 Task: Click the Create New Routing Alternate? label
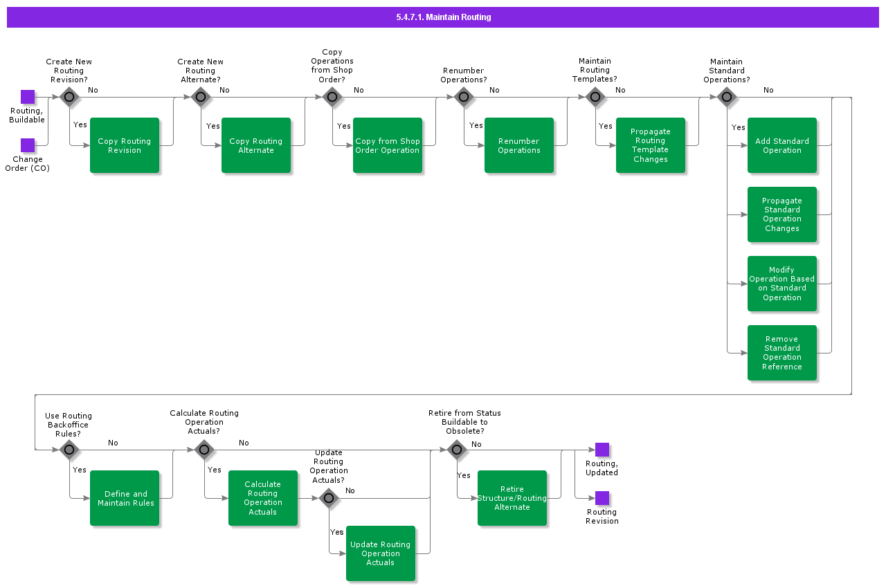tap(201, 71)
